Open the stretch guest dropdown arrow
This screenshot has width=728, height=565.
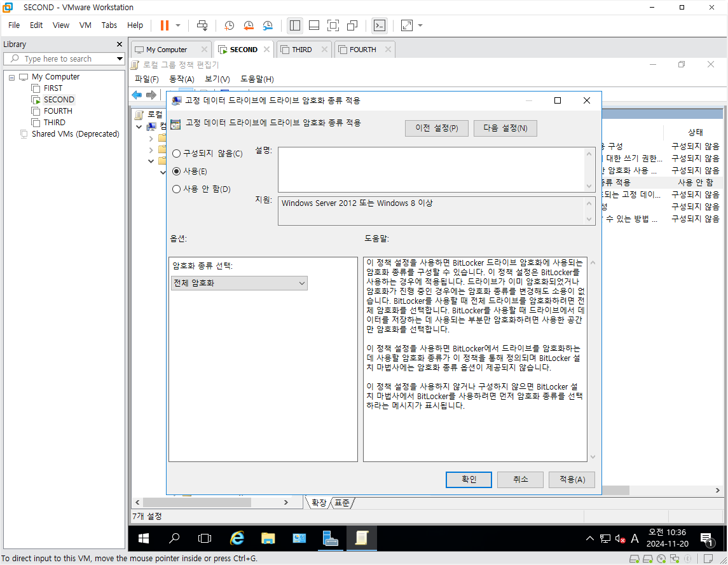[x=420, y=25]
